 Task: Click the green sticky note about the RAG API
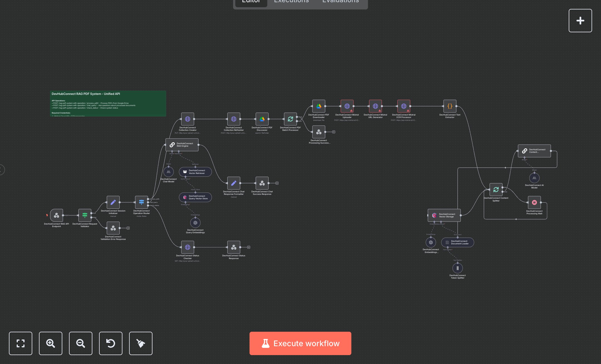click(107, 103)
